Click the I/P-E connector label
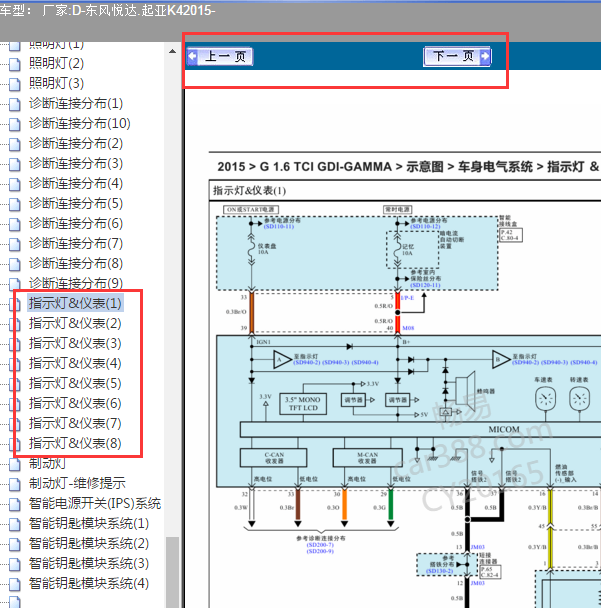601x608 pixels. pyautogui.click(x=407, y=298)
